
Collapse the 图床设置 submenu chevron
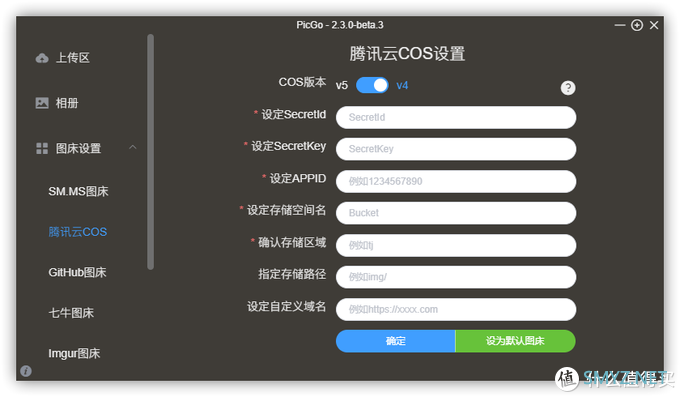[x=133, y=148]
